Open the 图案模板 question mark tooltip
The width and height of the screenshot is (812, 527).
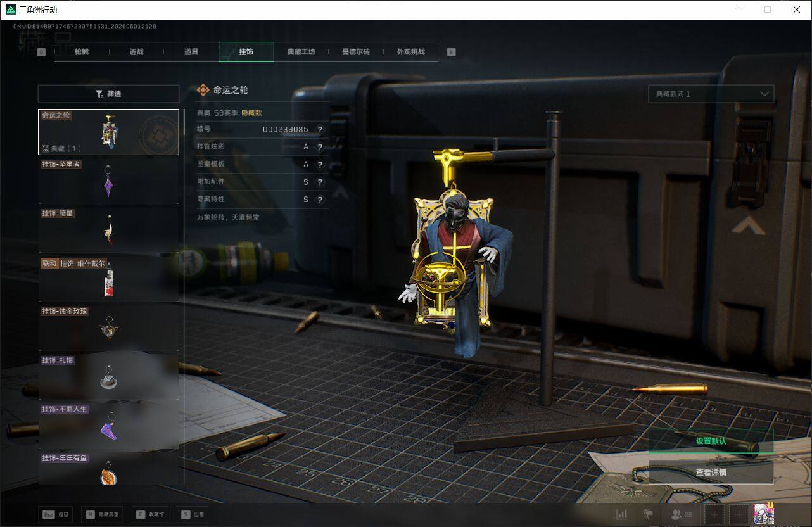(320, 165)
